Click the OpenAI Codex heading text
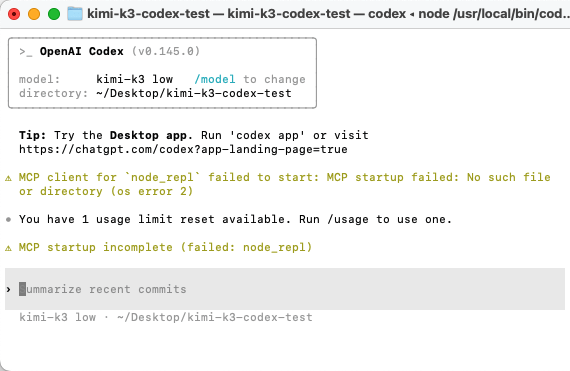This screenshot has height=371, width=570. click(x=82, y=51)
